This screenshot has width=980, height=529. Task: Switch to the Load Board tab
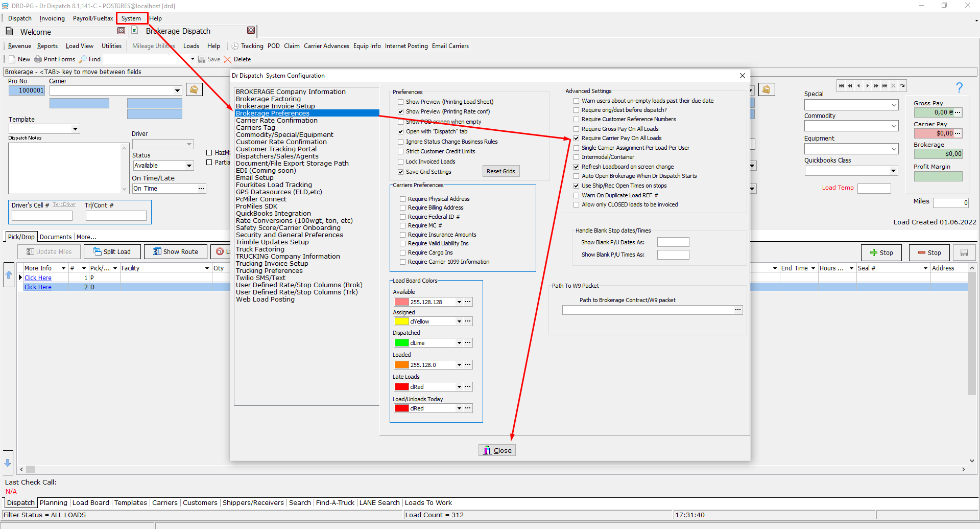[91, 503]
